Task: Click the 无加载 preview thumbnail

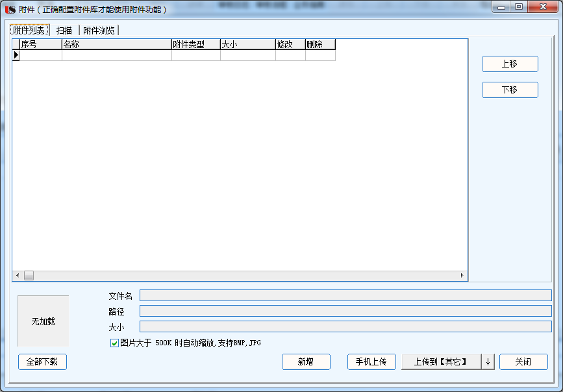Action: click(43, 321)
